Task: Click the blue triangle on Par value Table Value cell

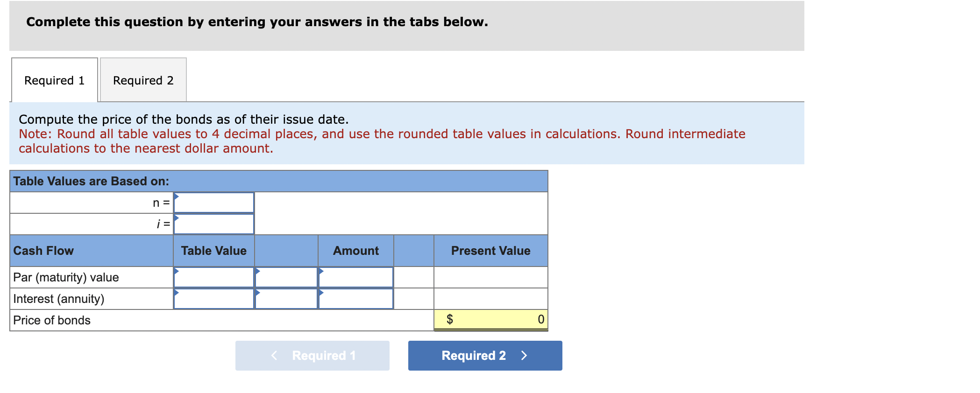Action: tap(177, 271)
